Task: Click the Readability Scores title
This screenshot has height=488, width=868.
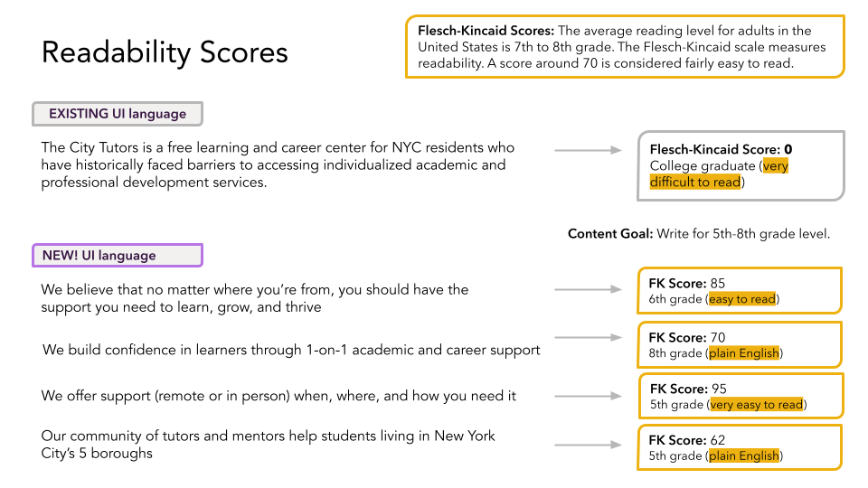Action: (x=165, y=52)
